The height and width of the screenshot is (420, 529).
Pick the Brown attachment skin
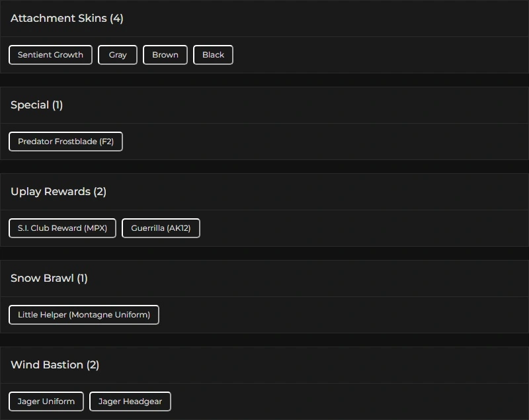[x=165, y=55]
